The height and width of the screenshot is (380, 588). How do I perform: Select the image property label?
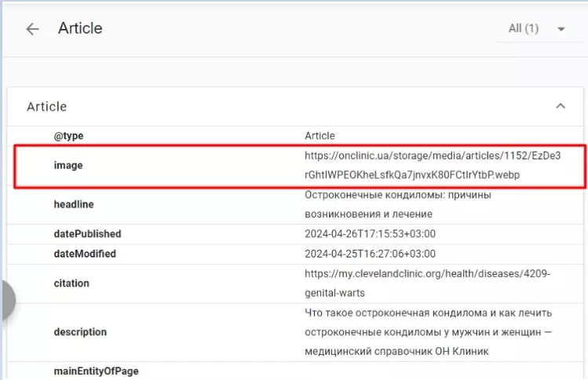coord(68,165)
